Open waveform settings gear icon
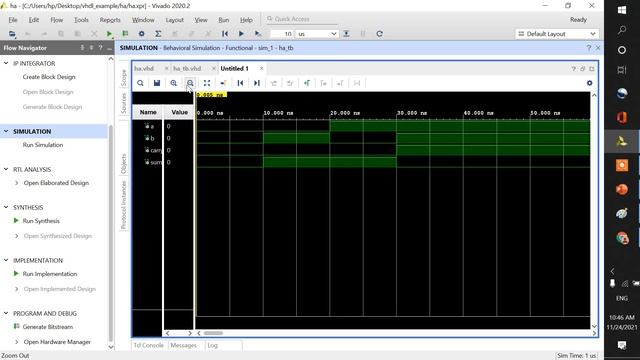The height and width of the screenshot is (360, 640). [x=589, y=83]
